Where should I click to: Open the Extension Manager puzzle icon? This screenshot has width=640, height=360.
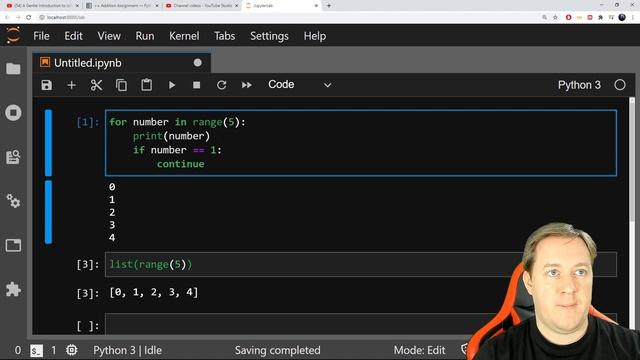tap(13, 289)
